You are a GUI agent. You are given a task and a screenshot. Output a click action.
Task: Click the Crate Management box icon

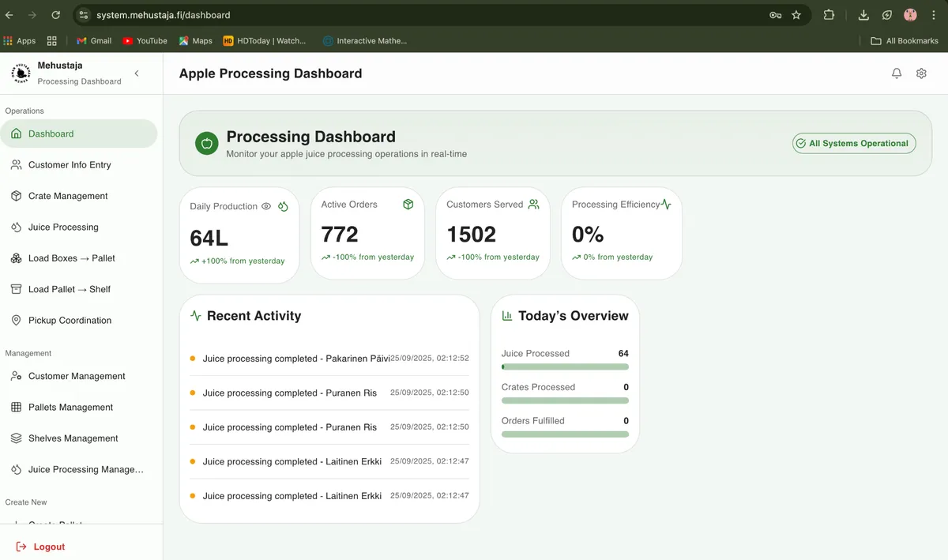click(16, 196)
